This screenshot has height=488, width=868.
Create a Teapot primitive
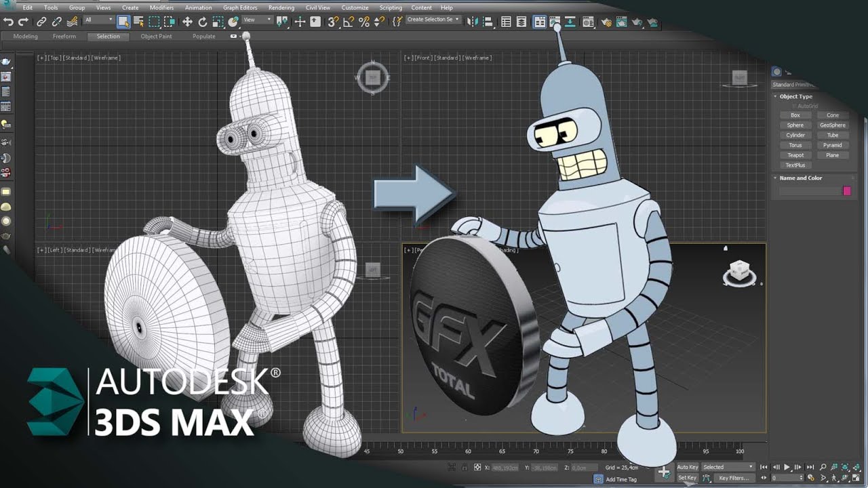[795, 155]
